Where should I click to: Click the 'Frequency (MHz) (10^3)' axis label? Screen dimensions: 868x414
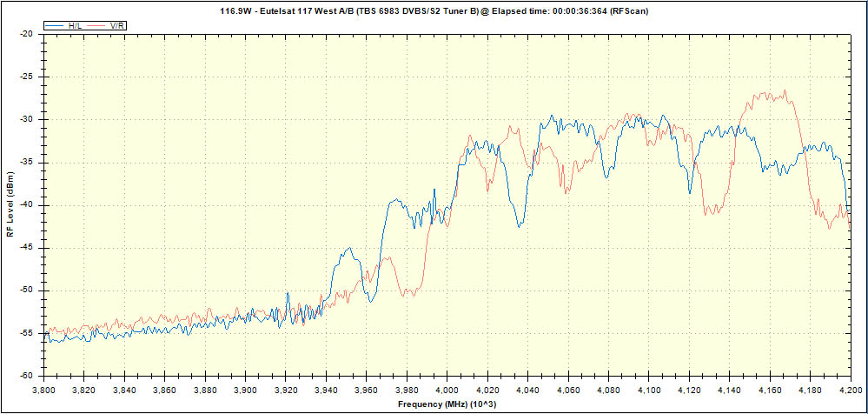[447, 404]
